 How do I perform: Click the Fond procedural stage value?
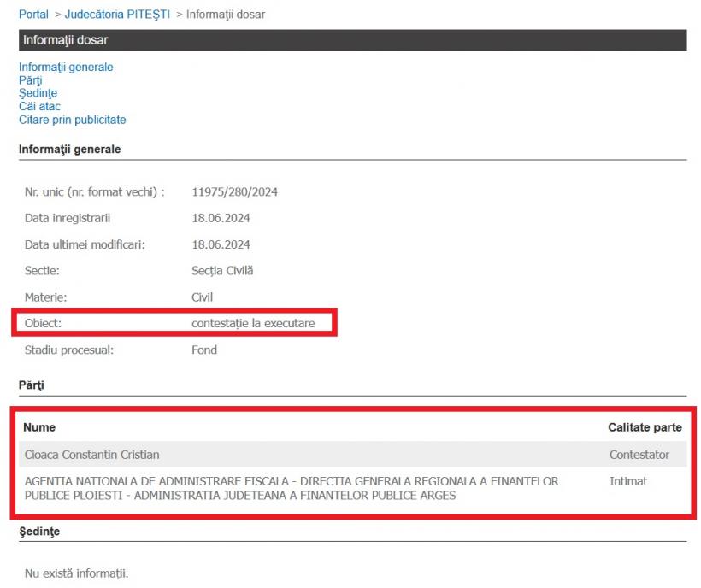coord(204,350)
